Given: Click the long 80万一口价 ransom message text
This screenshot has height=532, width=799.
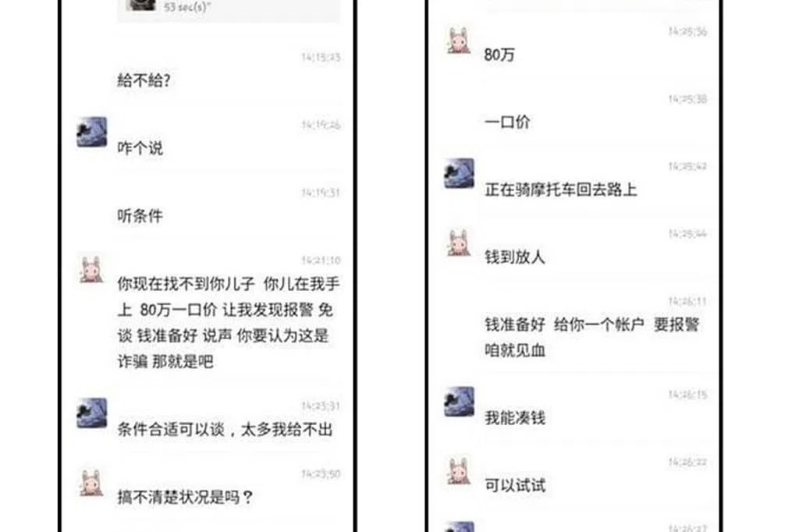Looking at the screenshot, I should tap(229, 322).
